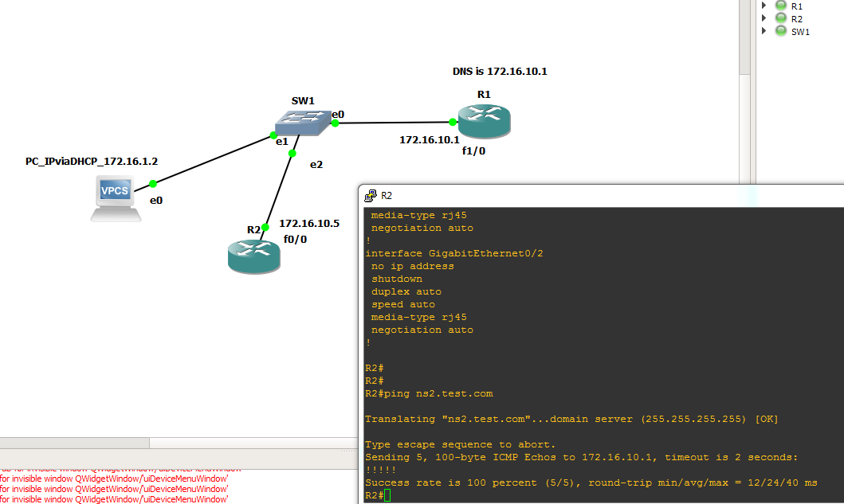The height and width of the screenshot is (504, 844).
Task: Click the green status light next to SW1
Action: pyautogui.click(x=779, y=31)
